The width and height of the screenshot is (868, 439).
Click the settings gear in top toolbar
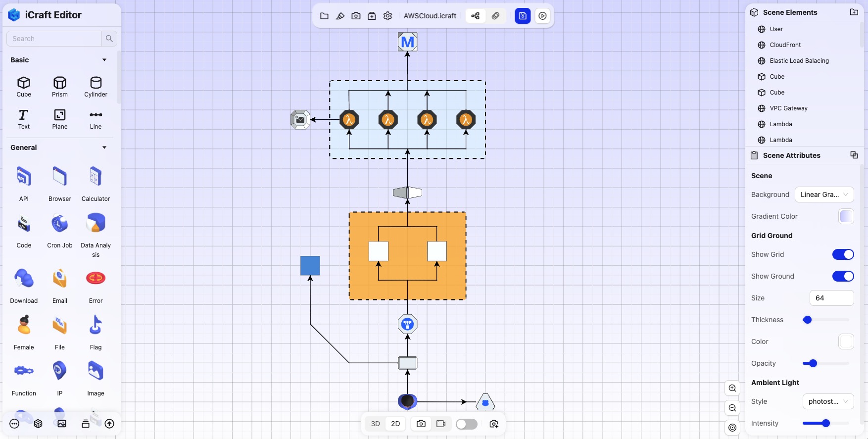387,16
